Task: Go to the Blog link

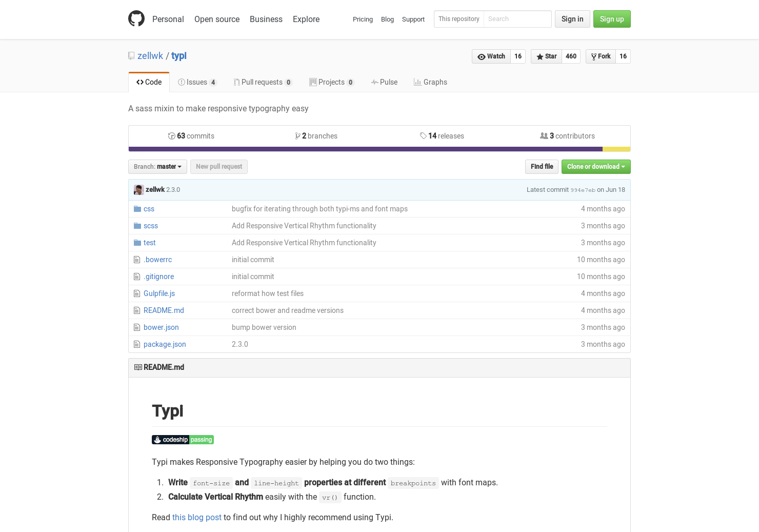Action: 387,19
